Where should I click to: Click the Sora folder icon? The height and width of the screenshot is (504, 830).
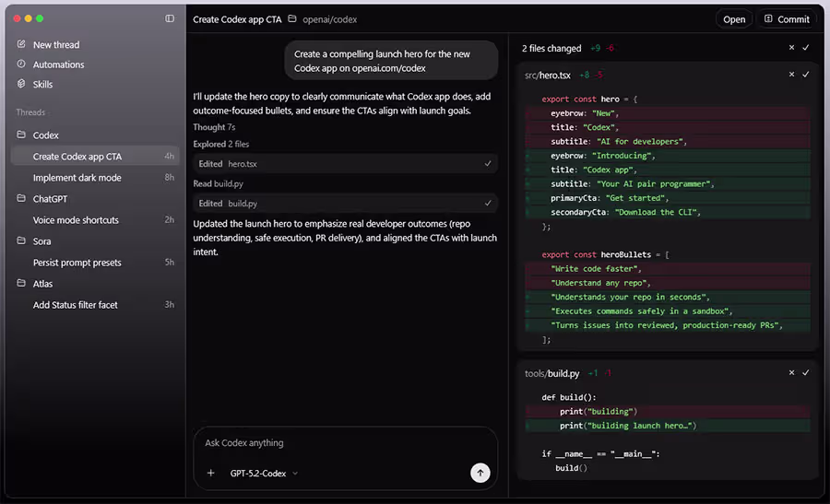[x=21, y=240]
